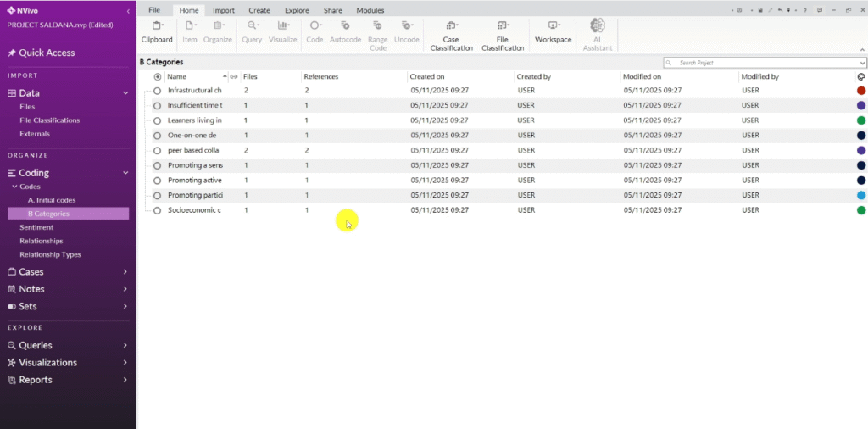868x429 pixels.
Task: Expand the Cases section in sidebar
Action: pos(125,272)
